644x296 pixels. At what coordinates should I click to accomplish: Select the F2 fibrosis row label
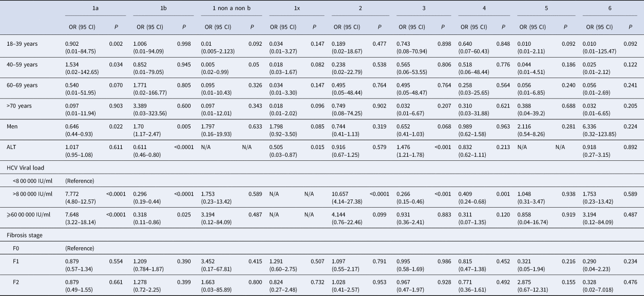coord(16,282)
